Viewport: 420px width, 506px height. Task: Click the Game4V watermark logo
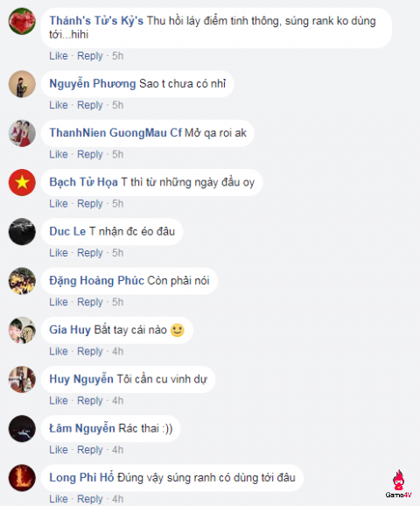coord(399,484)
